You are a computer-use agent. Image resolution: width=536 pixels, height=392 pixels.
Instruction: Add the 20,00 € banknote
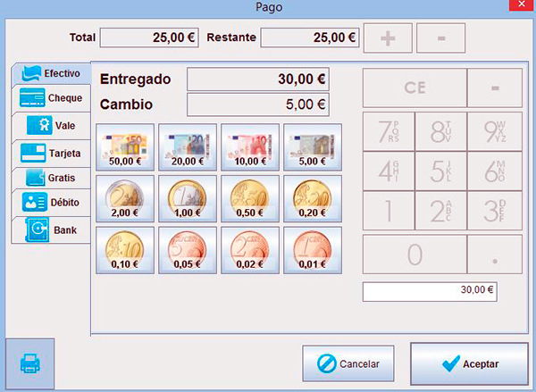(188, 147)
